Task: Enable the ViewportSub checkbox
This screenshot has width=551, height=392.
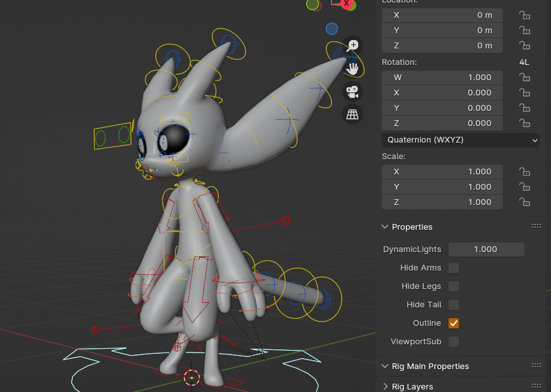Action: pos(454,342)
